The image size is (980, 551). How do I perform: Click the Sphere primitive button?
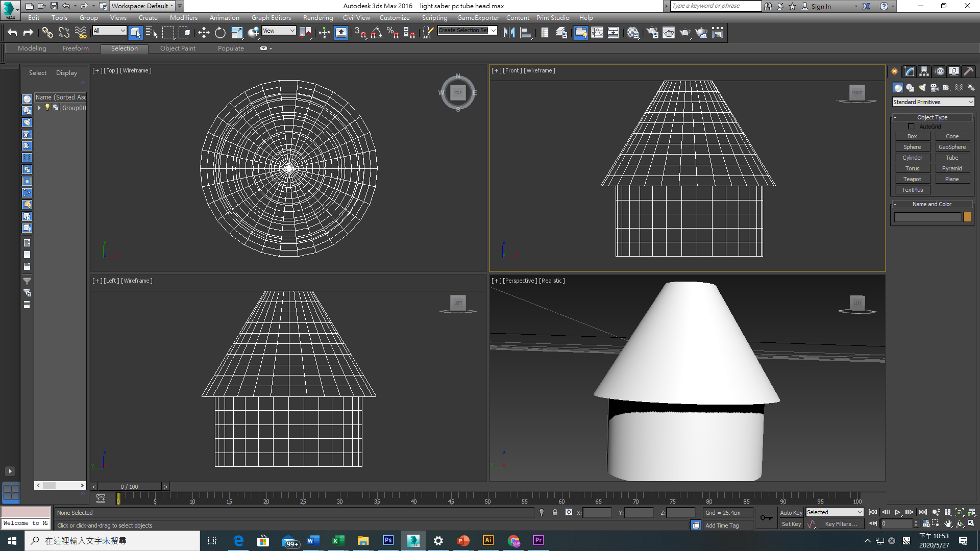pyautogui.click(x=912, y=147)
